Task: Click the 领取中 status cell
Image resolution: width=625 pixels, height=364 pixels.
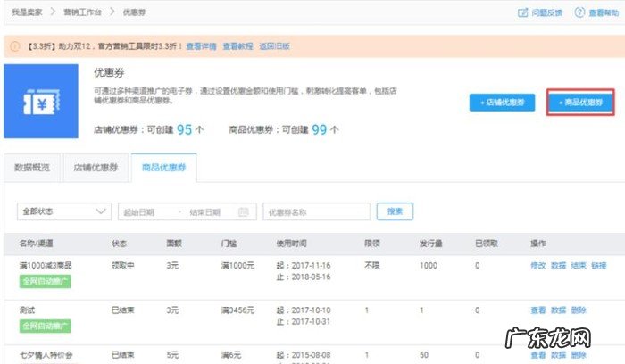Action: coord(123,265)
